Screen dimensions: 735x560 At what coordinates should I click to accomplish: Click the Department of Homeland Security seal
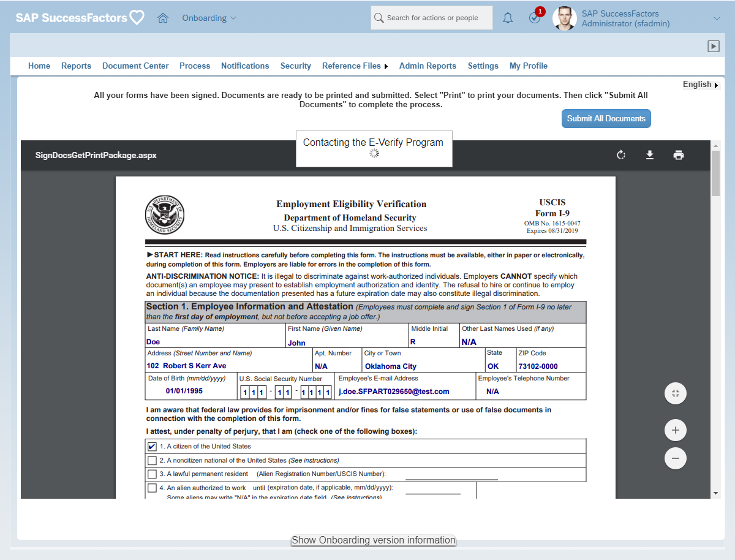click(165, 216)
